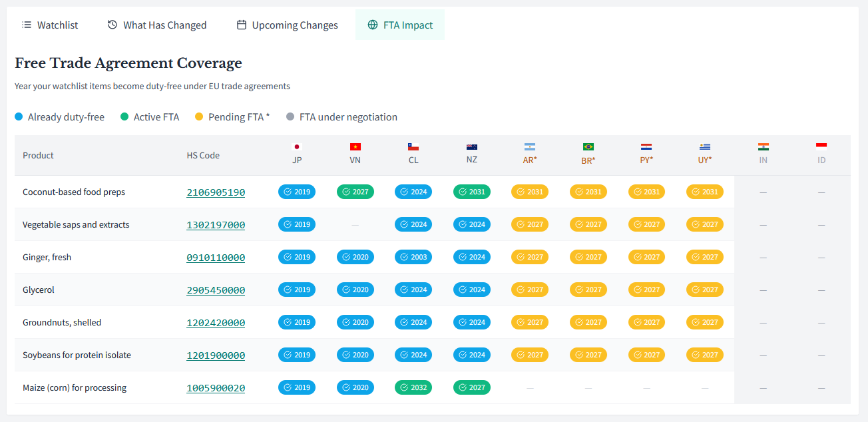Click the Argentina flag icon
This screenshot has height=422, width=868.
point(530,147)
